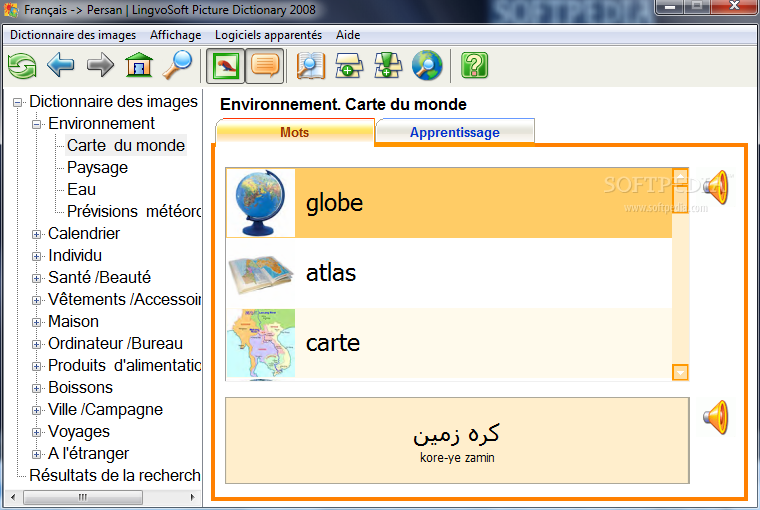Select the Calendrier category label
Image resolution: width=760 pixels, height=510 pixels.
tap(84, 233)
